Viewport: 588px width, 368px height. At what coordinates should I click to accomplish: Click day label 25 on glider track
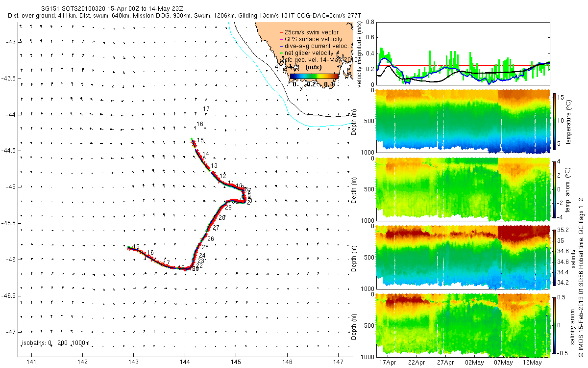205,247
